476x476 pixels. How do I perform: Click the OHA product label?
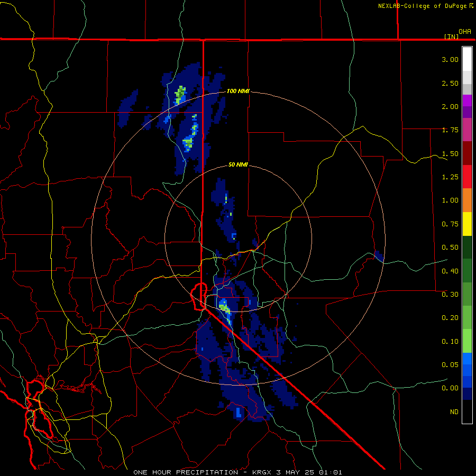pyautogui.click(x=465, y=31)
